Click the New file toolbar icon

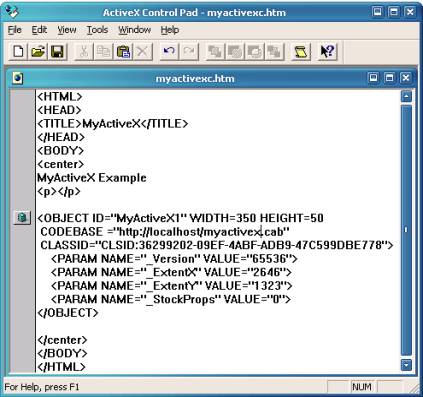coord(18,52)
